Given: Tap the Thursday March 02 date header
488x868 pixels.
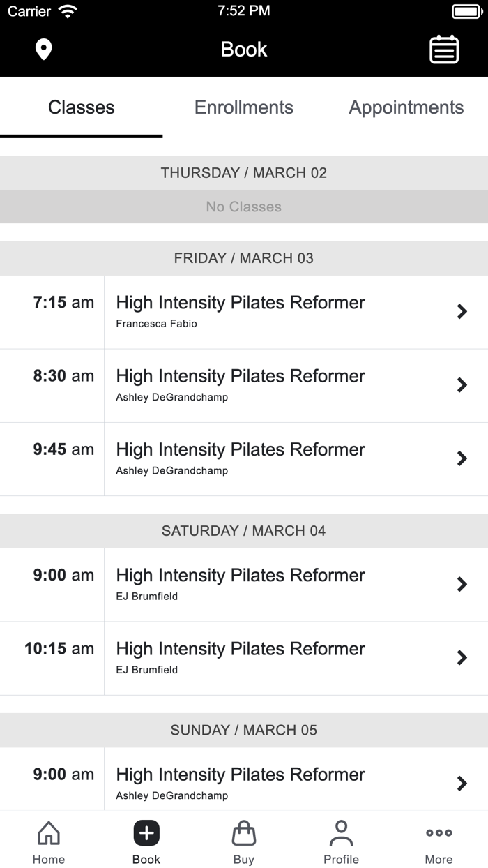Looking at the screenshot, I should click(244, 173).
